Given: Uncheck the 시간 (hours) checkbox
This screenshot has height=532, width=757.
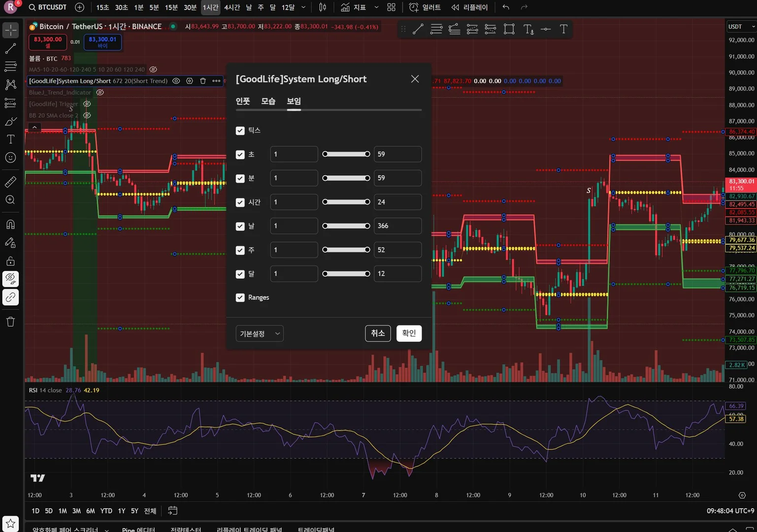Looking at the screenshot, I should pos(240,202).
